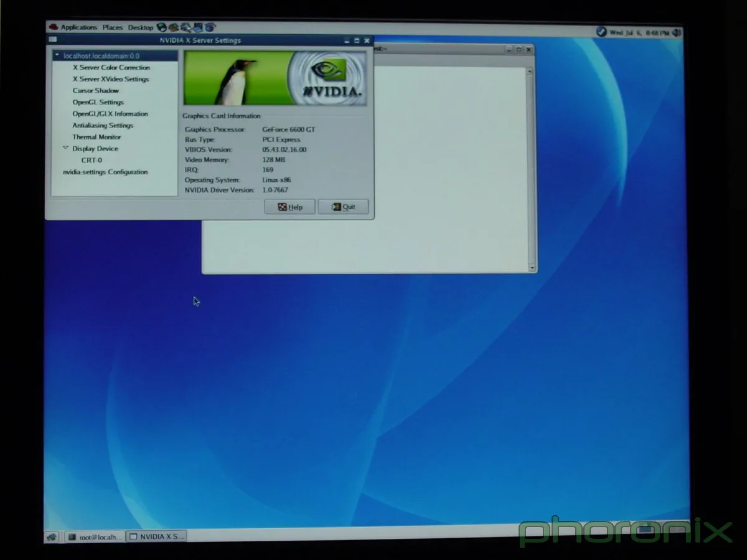Viewport: 747px width, 560px height.
Task: Open NVIDIA settings window menu icon
Action: (52, 40)
